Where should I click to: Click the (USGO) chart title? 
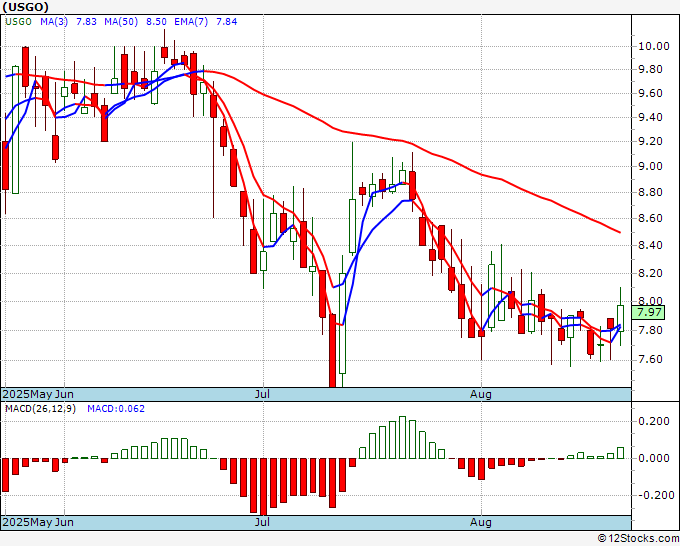pos(25,7)
